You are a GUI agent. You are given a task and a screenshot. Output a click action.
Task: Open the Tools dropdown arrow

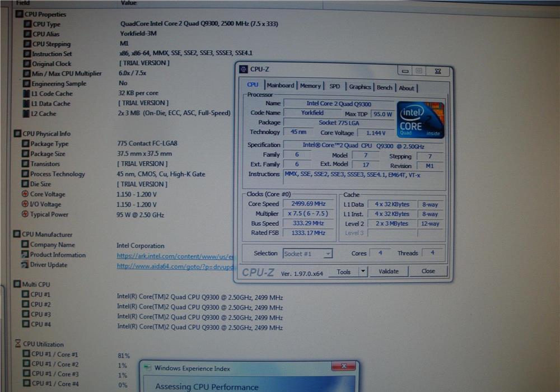[363, 272]
